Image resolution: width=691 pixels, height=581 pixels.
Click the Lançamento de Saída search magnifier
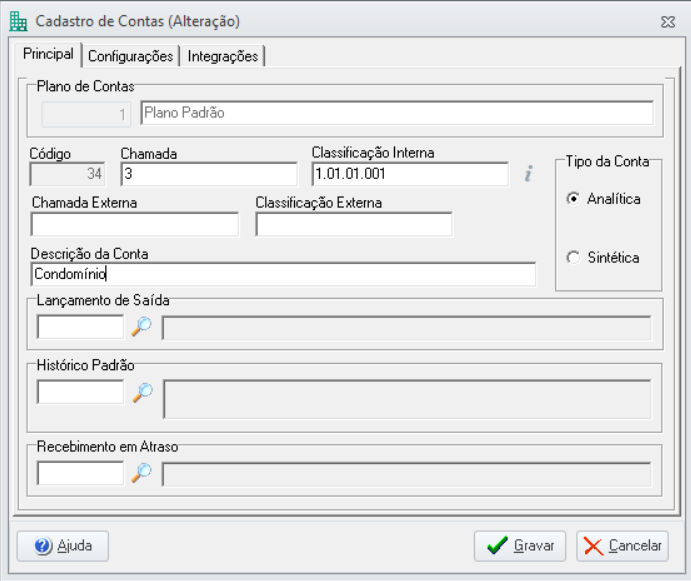tap(141, 327)
